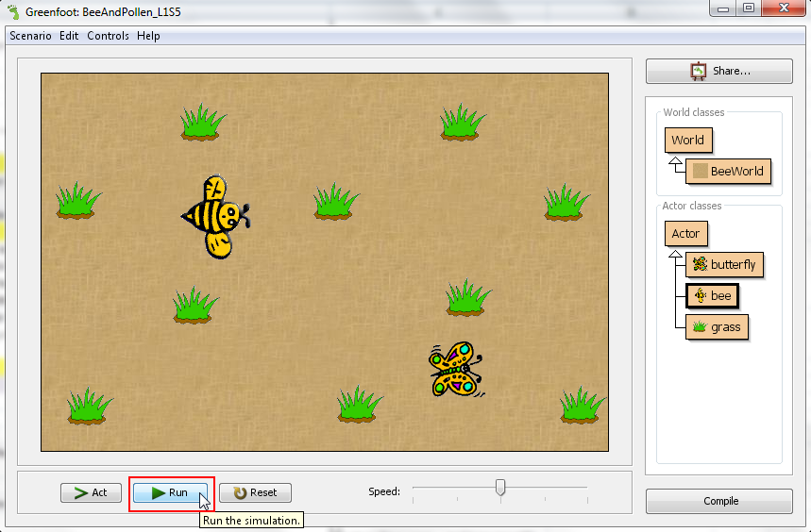Screen dimensions: 811x532
Task: Open the Share dialog
Action: (x=718, y=71)
